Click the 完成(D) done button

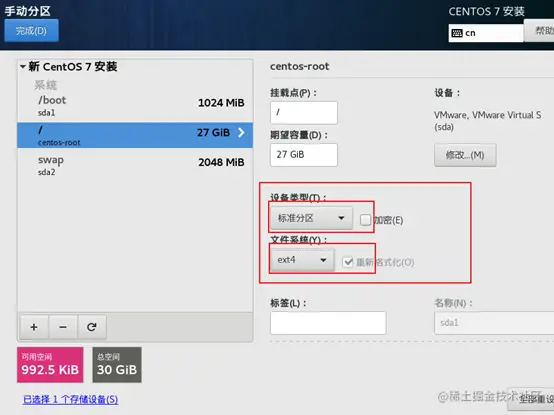tap(31, 31)
